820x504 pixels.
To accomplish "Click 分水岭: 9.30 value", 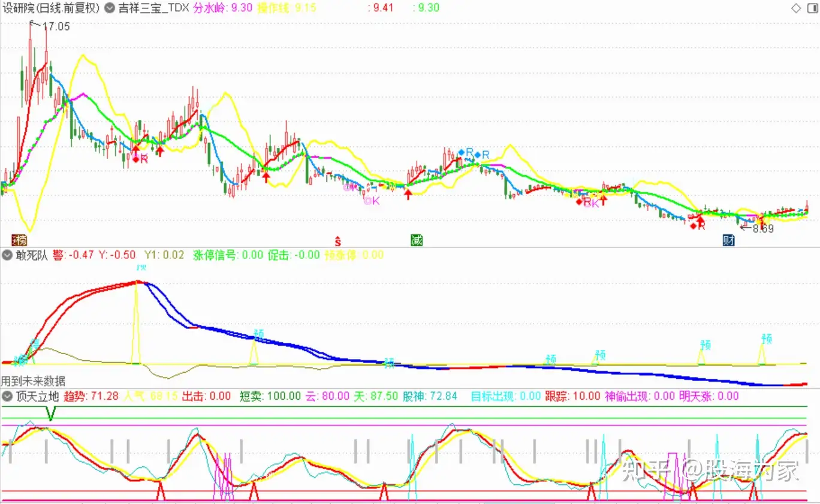I will click(224, 8).
